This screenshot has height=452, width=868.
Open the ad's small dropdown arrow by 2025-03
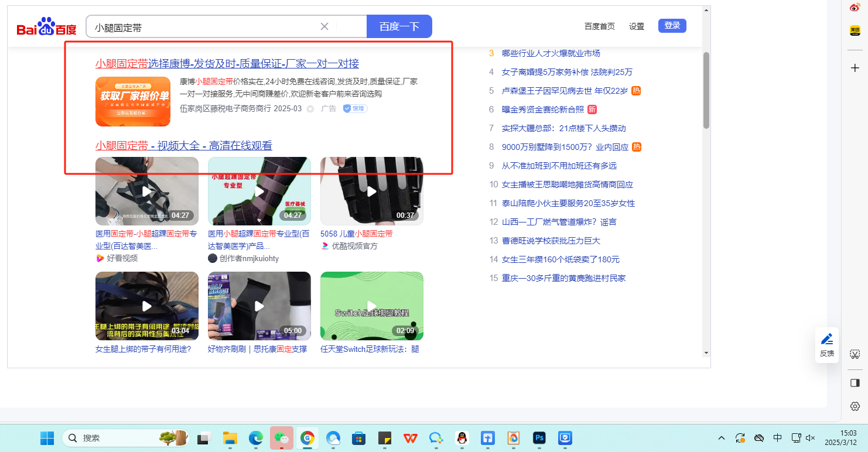[x=310, y=109]
